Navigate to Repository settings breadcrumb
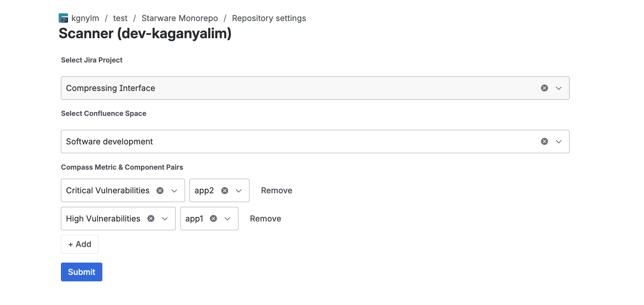 point(269,18)
